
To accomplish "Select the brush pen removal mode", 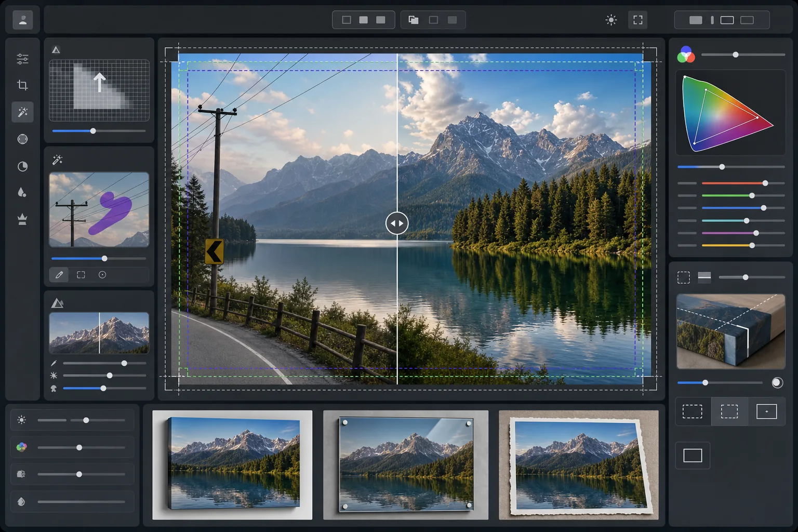I will [59, 275].
